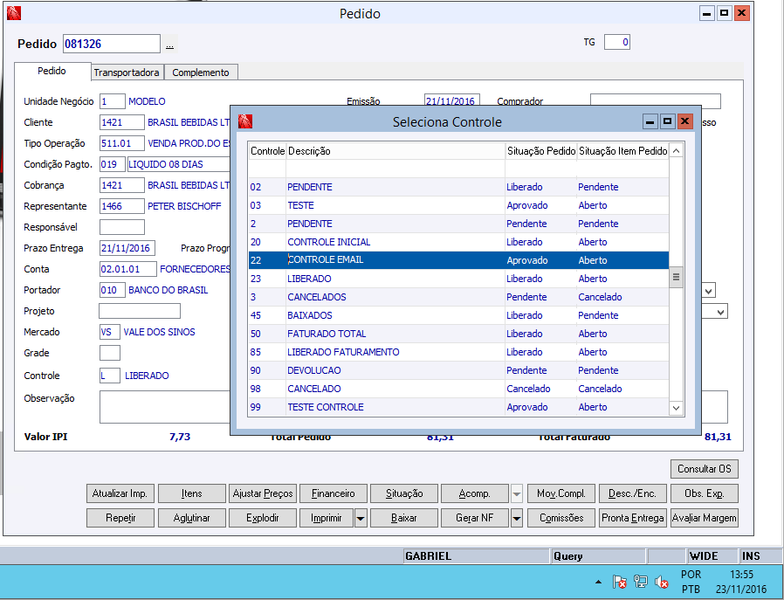Select row 23 LIBERADO
The width and height of the screenshot is (784, 600).
(458, 278)
